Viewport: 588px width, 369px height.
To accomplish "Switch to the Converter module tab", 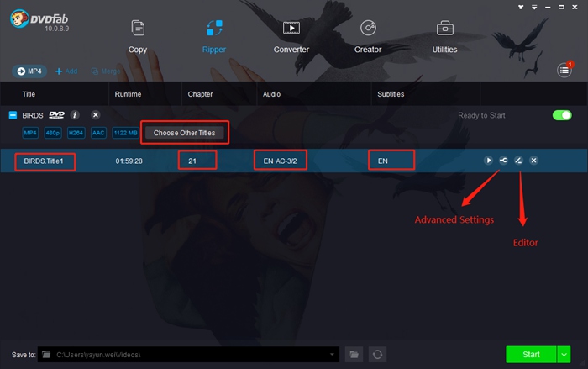I will pyautogui.click(x=291, y=35).
